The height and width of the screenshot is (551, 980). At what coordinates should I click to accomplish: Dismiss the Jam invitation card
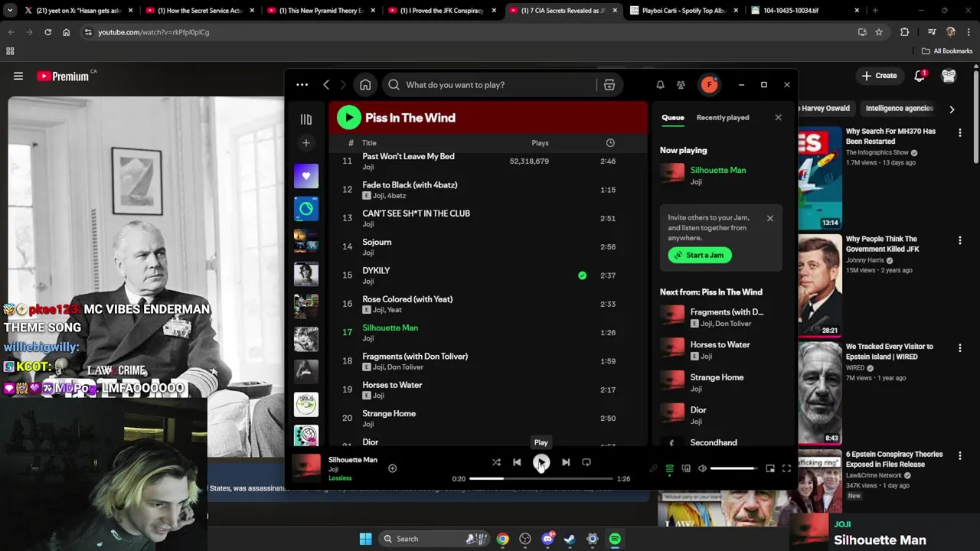click(x=770, y=218)
